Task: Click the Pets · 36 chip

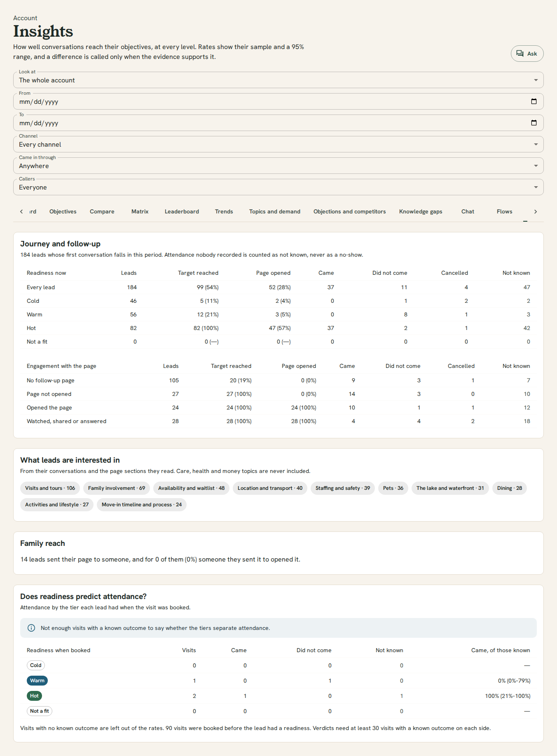Action: 393,488
